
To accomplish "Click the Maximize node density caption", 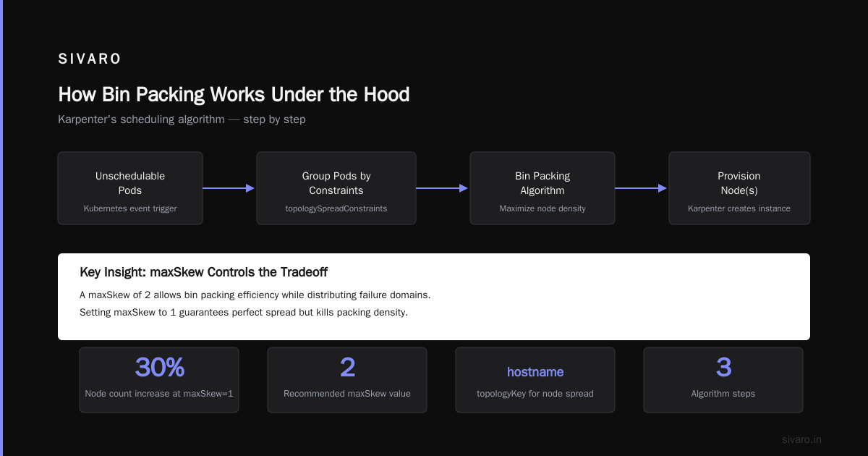I will tap(542, 208).
